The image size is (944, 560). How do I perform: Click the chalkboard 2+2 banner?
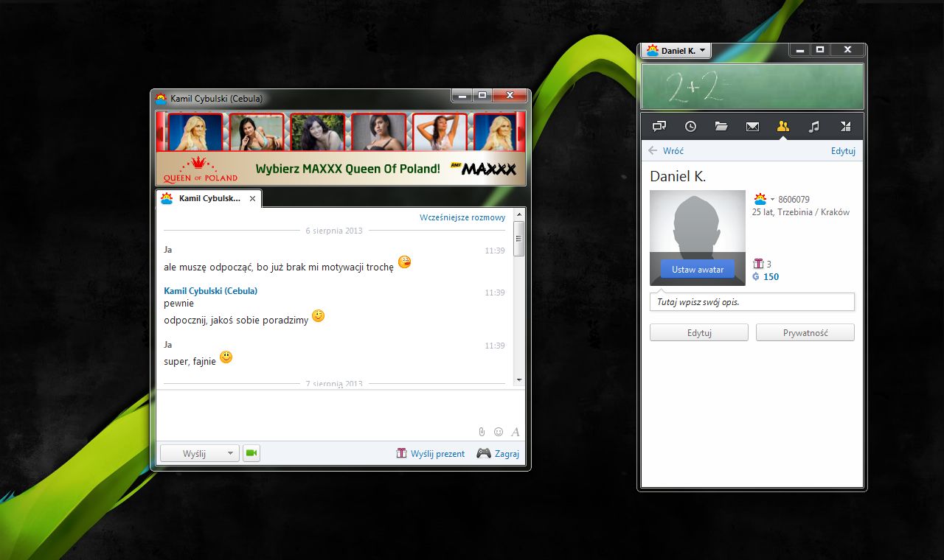pyautogui.click(x=752, y=86)
